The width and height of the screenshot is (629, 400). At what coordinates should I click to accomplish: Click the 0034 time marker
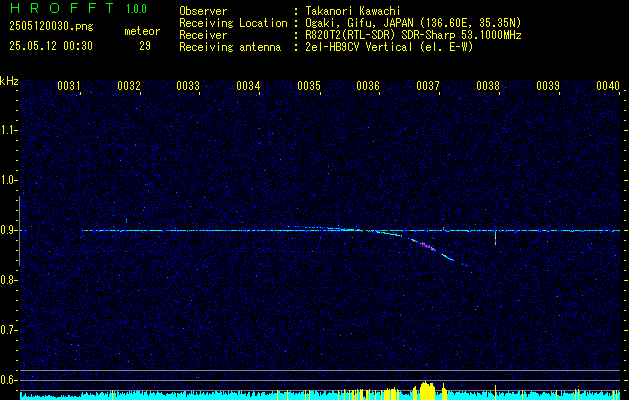(248, 85)
